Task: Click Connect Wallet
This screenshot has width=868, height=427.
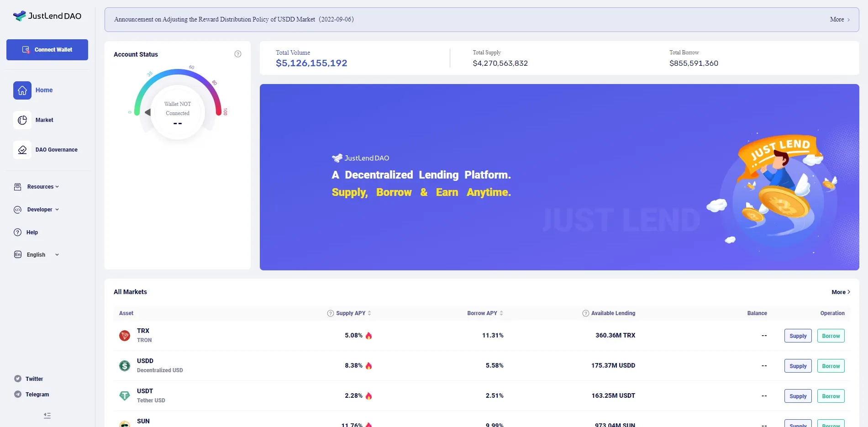Action: pos(47,49)
